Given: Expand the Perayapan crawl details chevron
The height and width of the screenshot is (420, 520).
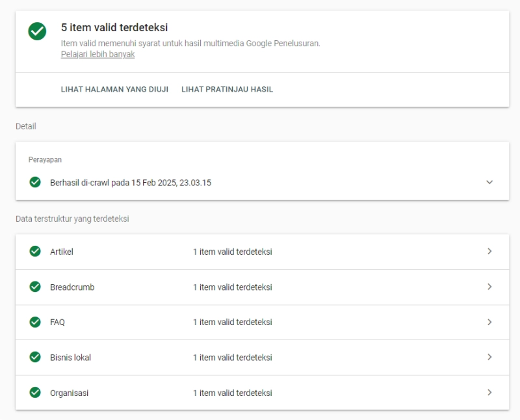Looking at the screenshot, I should point(489,182).
